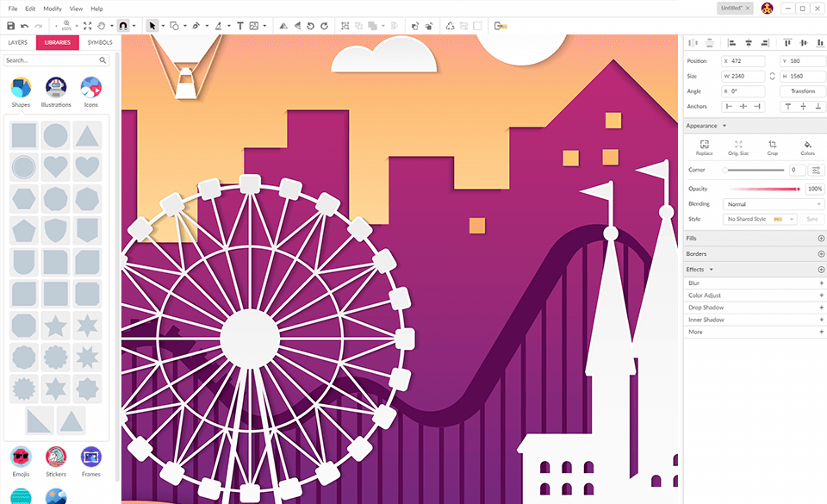The image size is (827, 504).
Task: Click the Save icon in toolbar
Action: [10, 26]
